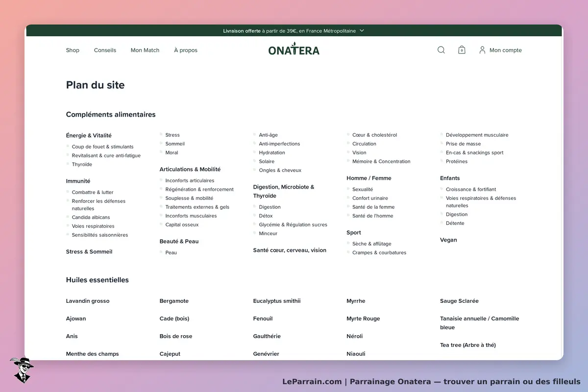Open Tanaisie annuelle / Camomille bleue link
The image size is (588, 392).
pos(480,323)
